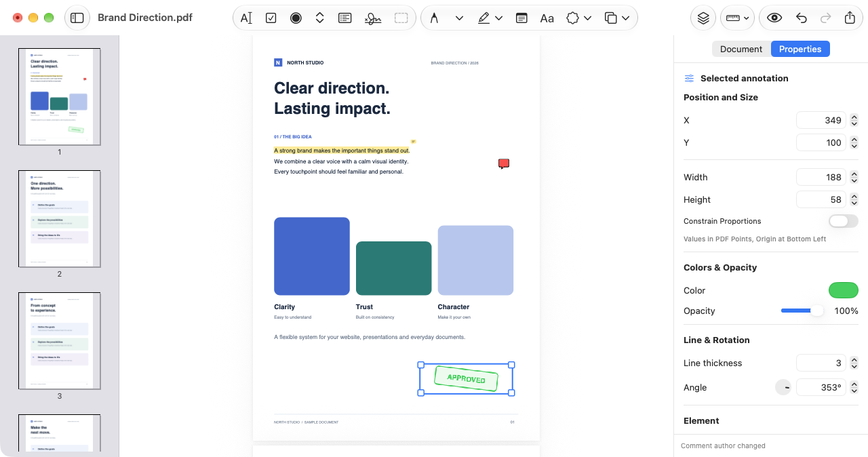868x457 pixels.
Task: Select the list box form tool
Action: coord(344,18)
